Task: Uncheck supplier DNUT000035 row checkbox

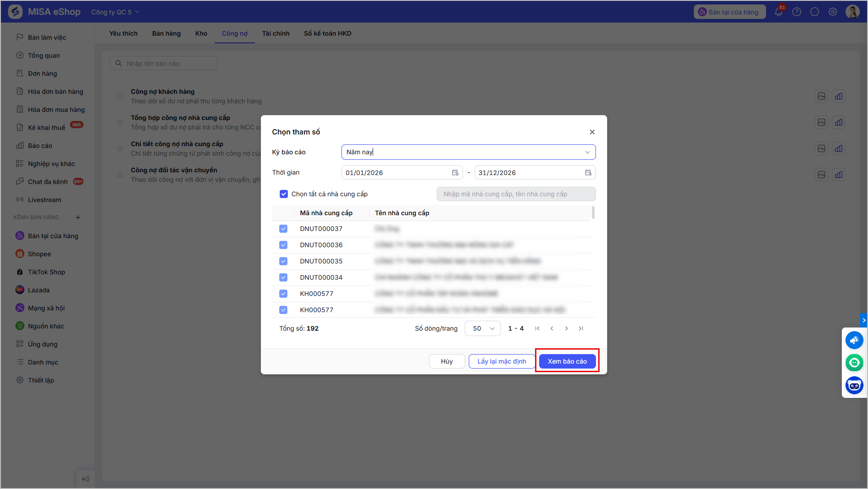Action: [283, 261]
